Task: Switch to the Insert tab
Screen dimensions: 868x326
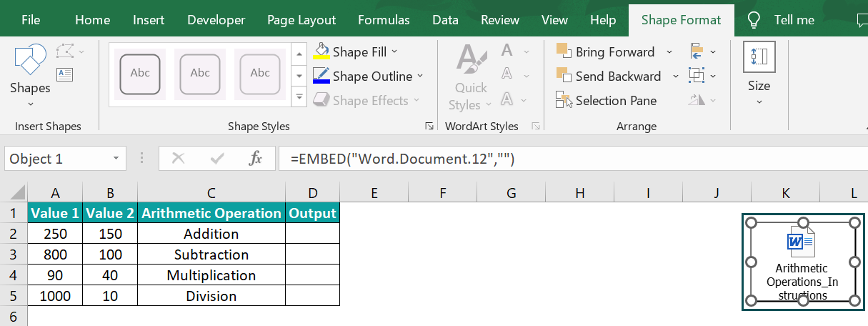Action: point(149,20)
